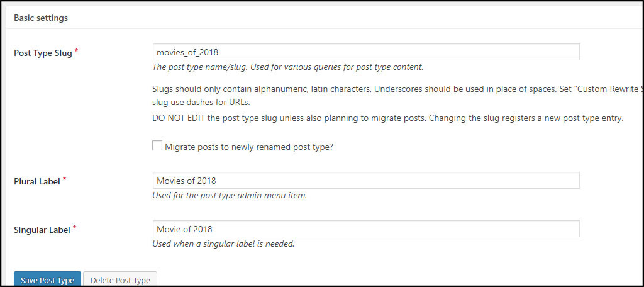Viewport: 644px width, 287px height.
Task: Click the 'slug use dashes for URLs' text
Action: point(201,102)
